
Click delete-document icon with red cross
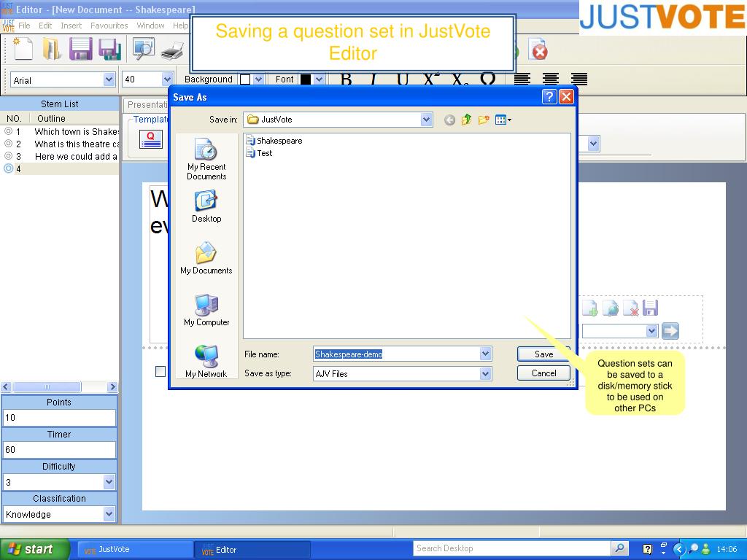tap(631, 308)
